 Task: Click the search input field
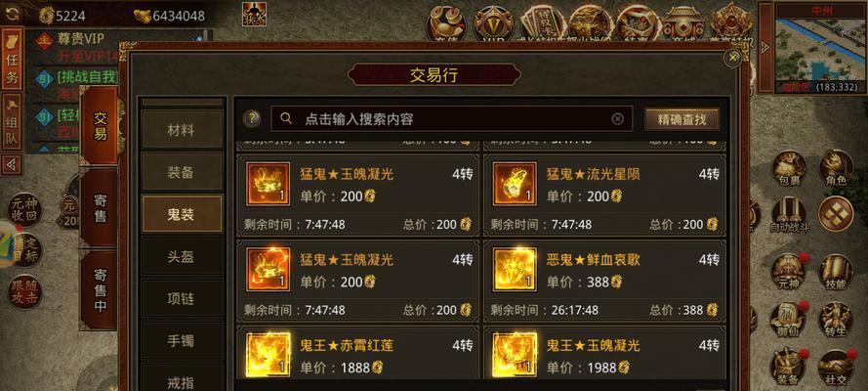[451, 118]
